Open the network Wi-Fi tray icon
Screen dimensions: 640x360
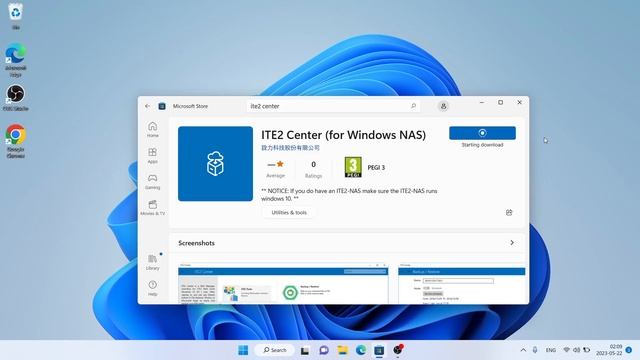(x=567, y=350)
